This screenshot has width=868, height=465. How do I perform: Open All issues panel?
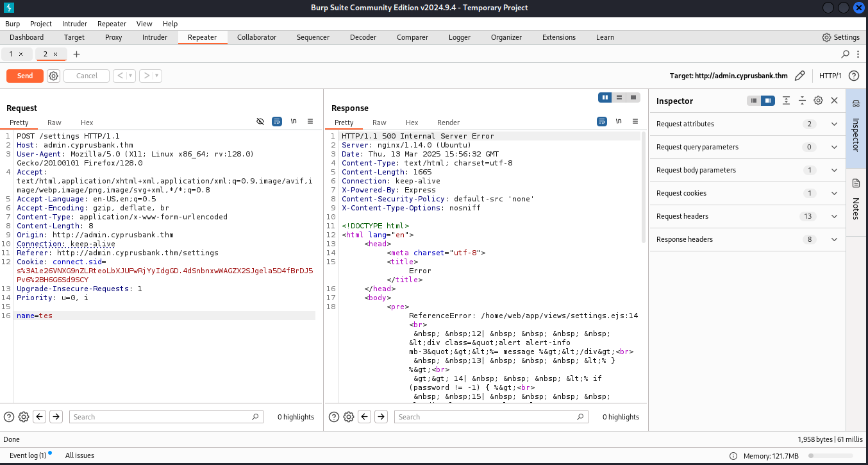point(79,455)
